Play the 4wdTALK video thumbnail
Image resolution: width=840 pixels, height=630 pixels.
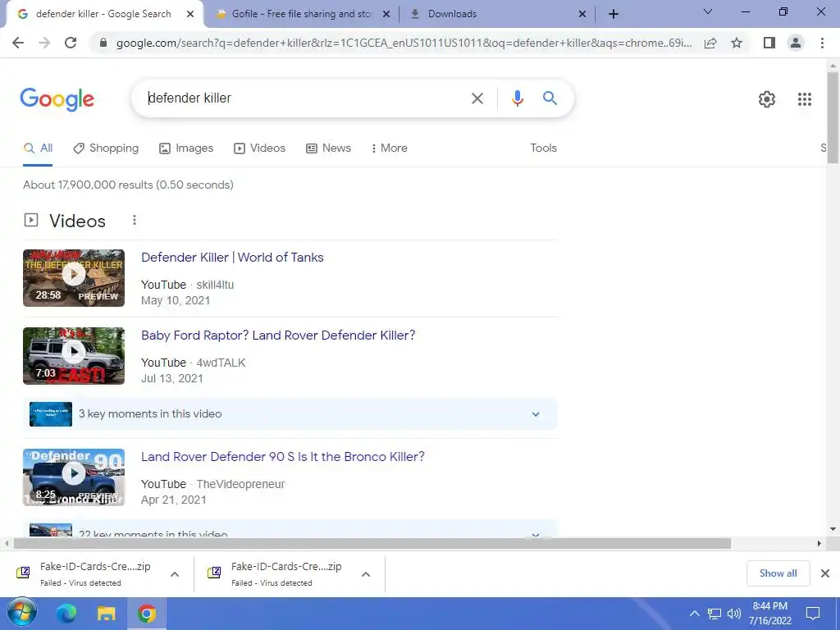tap(74, 356)
